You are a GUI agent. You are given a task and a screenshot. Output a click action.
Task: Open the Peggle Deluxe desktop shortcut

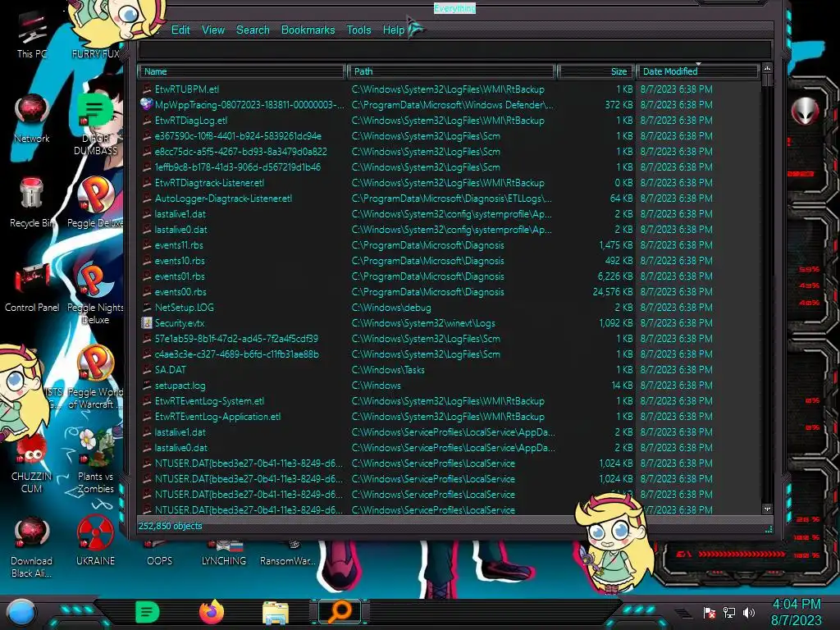click(95, 203)
